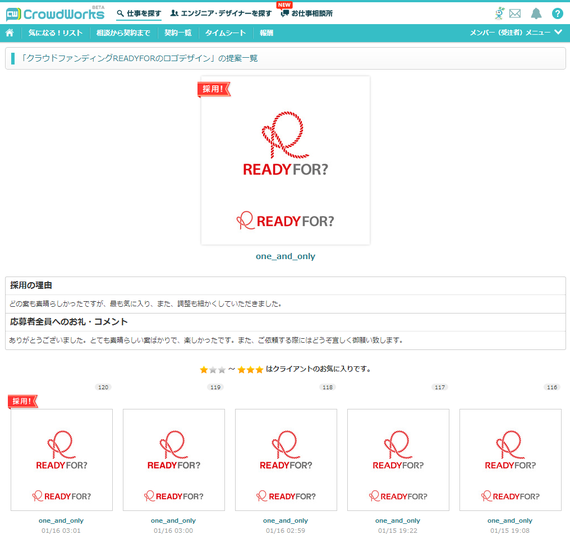Click the one_and_only link under adopted logo
Image resolution: width=570 pixels, height=539 pixels.
tap(285, 256)
